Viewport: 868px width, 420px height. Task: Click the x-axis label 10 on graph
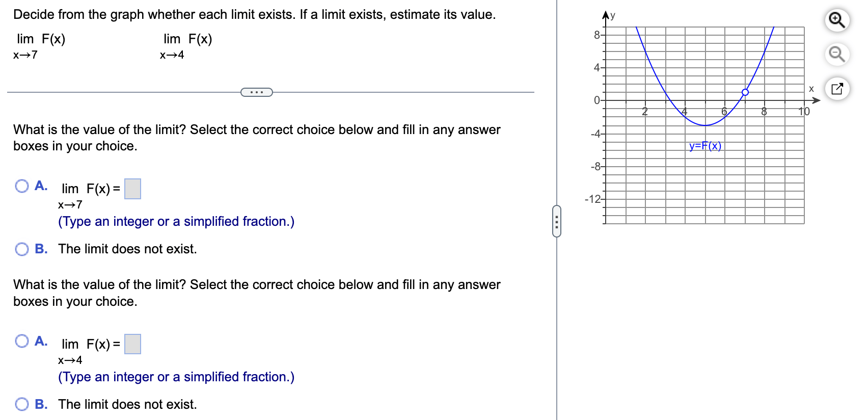(804, 111)
